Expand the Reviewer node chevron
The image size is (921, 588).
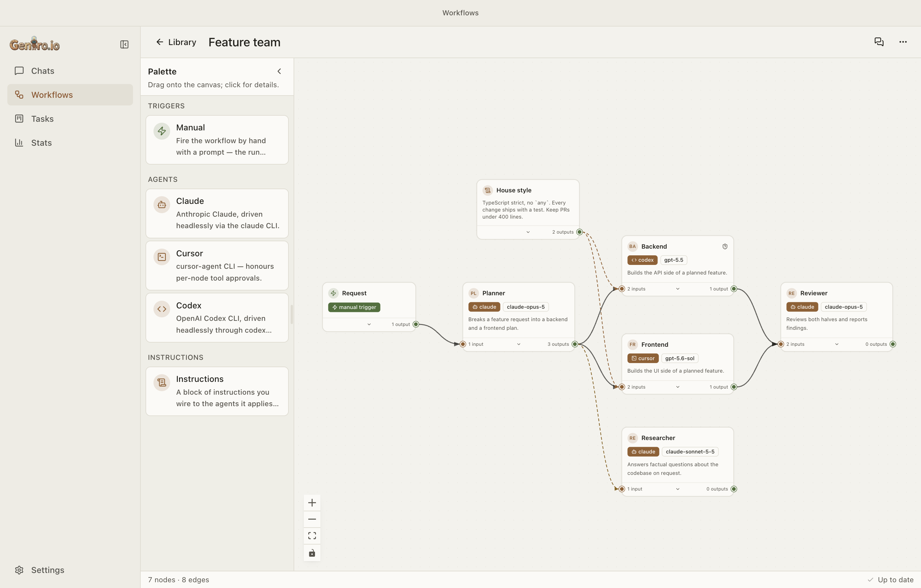click(837, 344)
